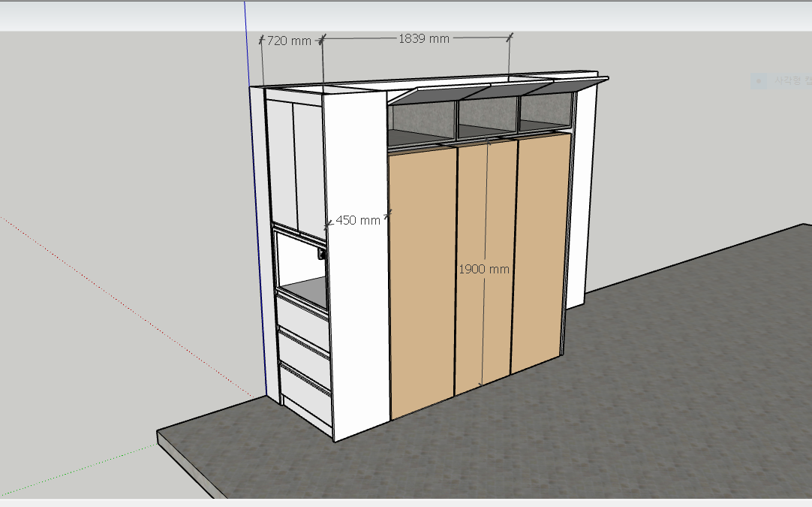Viewport: 812px width, 507px height.
Task: Select the 450 mm dimension label
Action: pos(358,220)
